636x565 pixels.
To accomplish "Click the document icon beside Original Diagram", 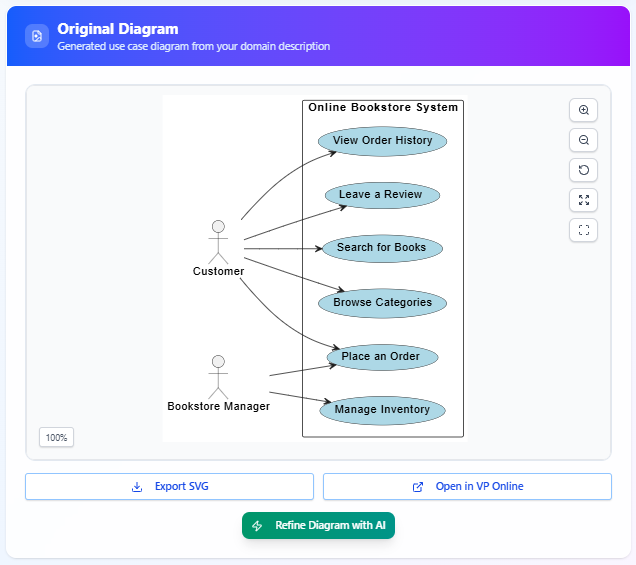I will pos(37,36).
